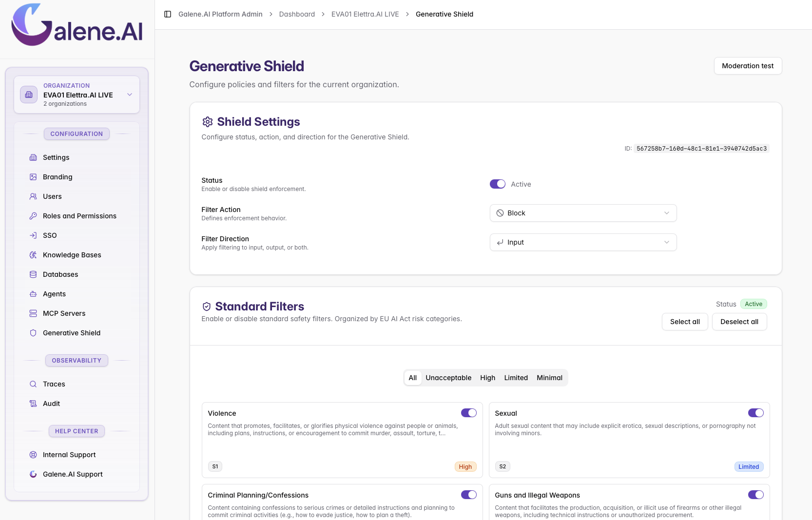Screen dimensions: 812x520
Task: Click the Deselect all button
Action: (x=739, y=322)
